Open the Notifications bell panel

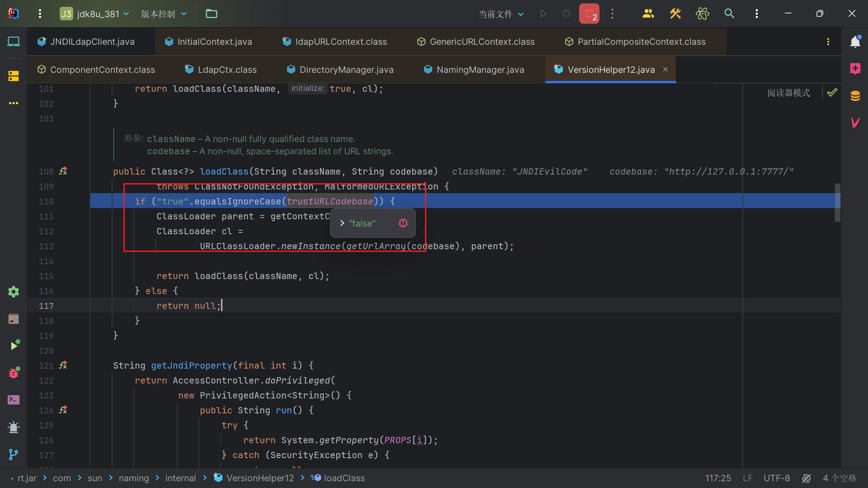(x=855, y=42)
